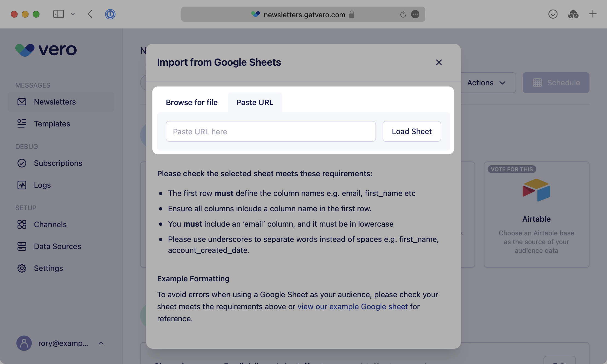The width and height of the screenshot is (607, 364).
Task: Expand the sidebar toggle options chevron
Action: [x=73, y=14]
